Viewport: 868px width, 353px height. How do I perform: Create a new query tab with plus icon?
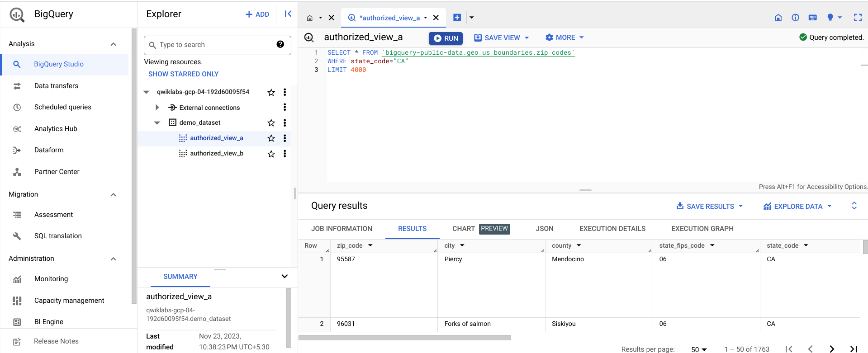(457, 18)
